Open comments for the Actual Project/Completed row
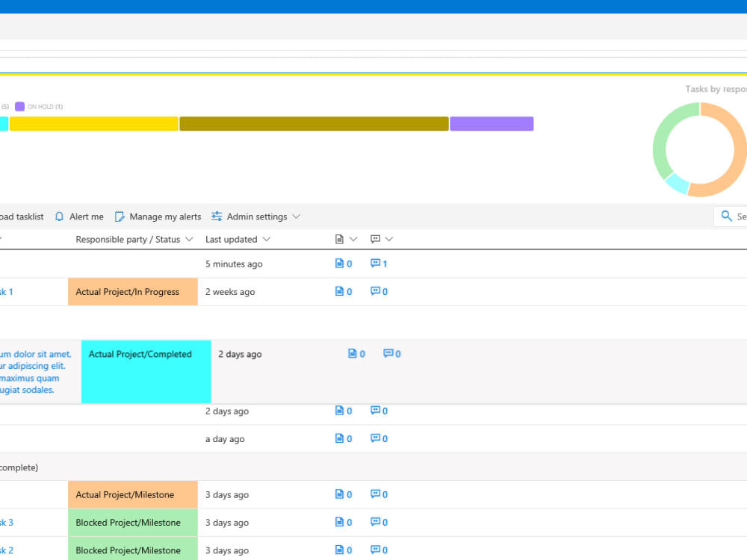This screenshot has width=747, height=560. click(392, 354)
